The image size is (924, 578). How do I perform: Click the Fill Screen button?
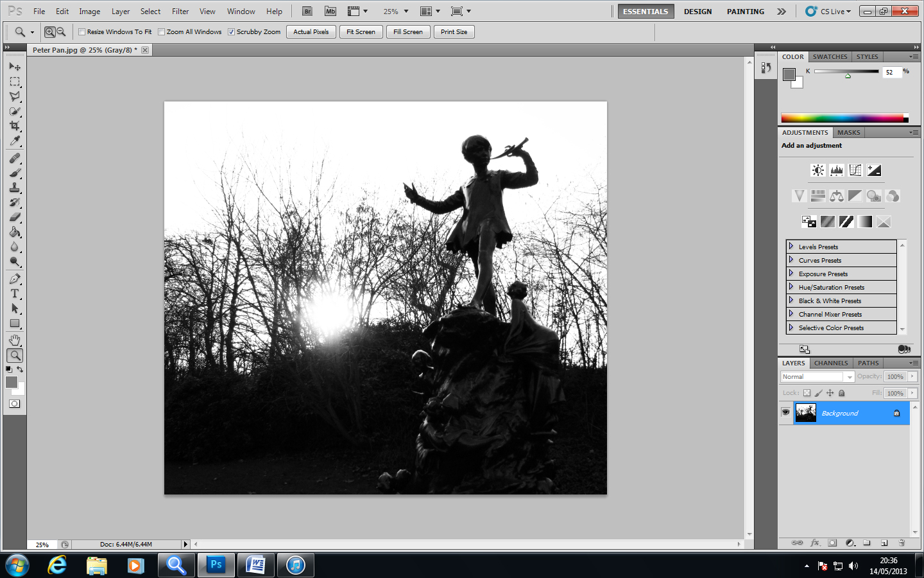coord(408,31)
